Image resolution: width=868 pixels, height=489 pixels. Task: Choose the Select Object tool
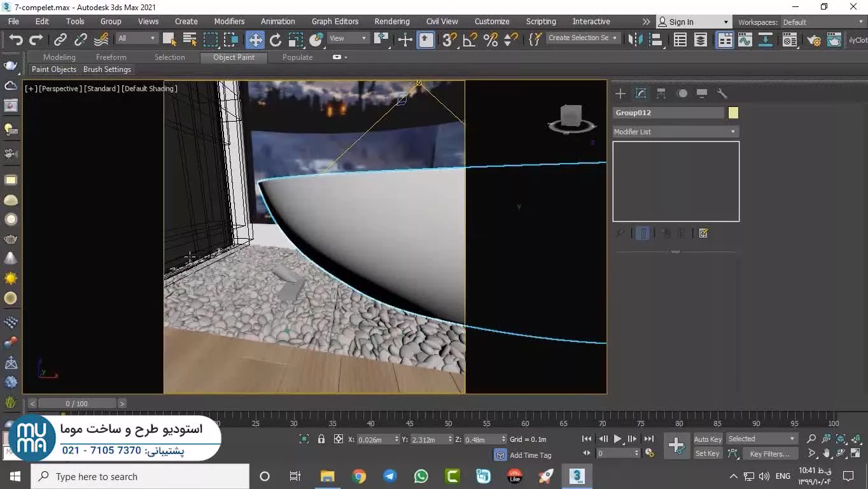pyautogui.click(x=169, y=40)
